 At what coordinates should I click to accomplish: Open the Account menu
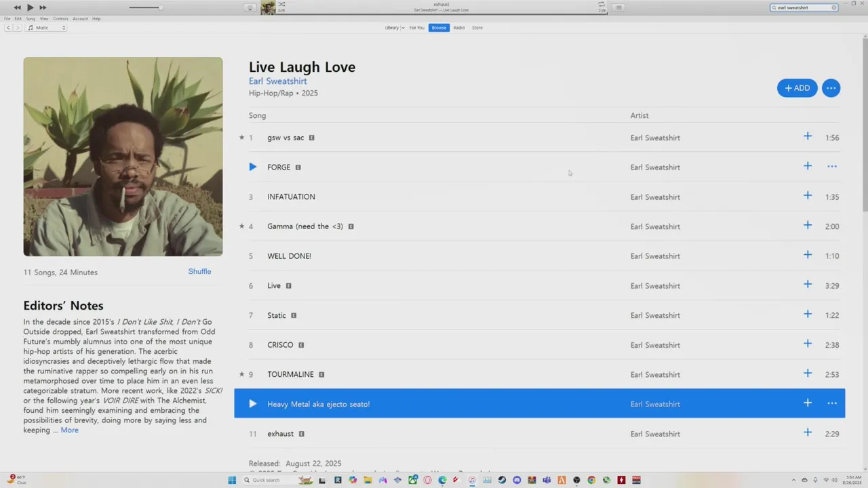80,18
